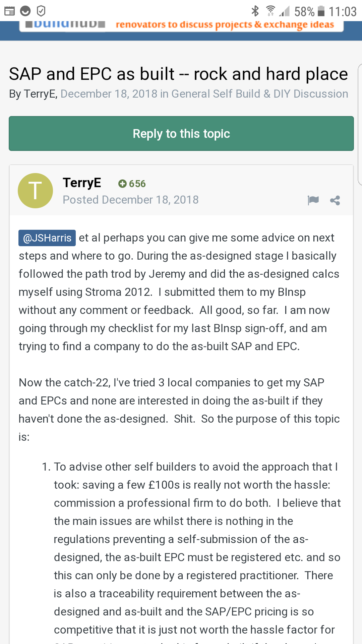Image resolution: width=362 pixels, height=644 pixels.
Task: Click Posted December 18, 2018 timestamp
Action: tap(131, 200)
